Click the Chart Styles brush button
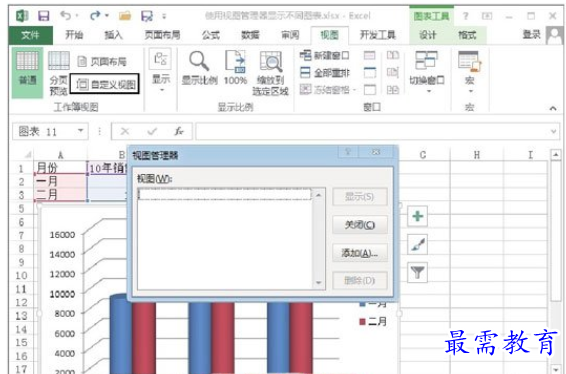Image resolution: width=566 pixels, height=374 pixels. pyautogui.click(x=418, y=244)
